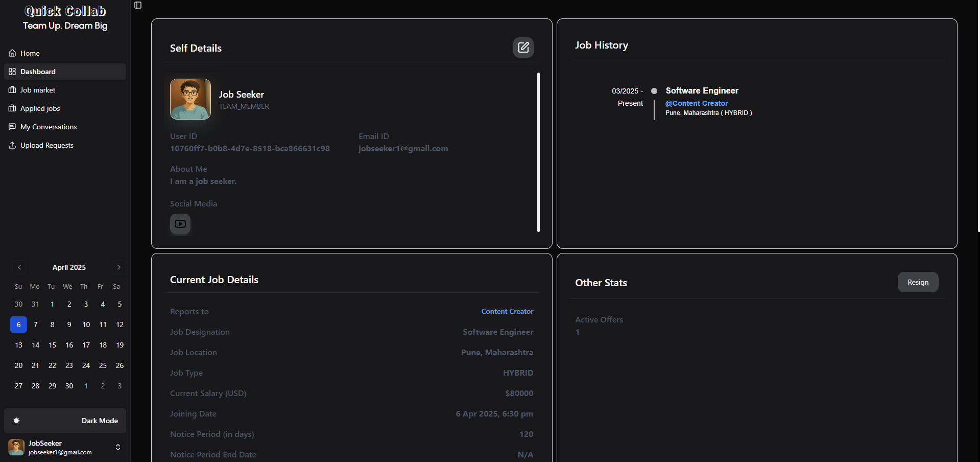Image resolution: width=980 pixels, height=462 pixels.
Task: Open the Content Creator link under Reports to
Action: click(x=507, y=311)
